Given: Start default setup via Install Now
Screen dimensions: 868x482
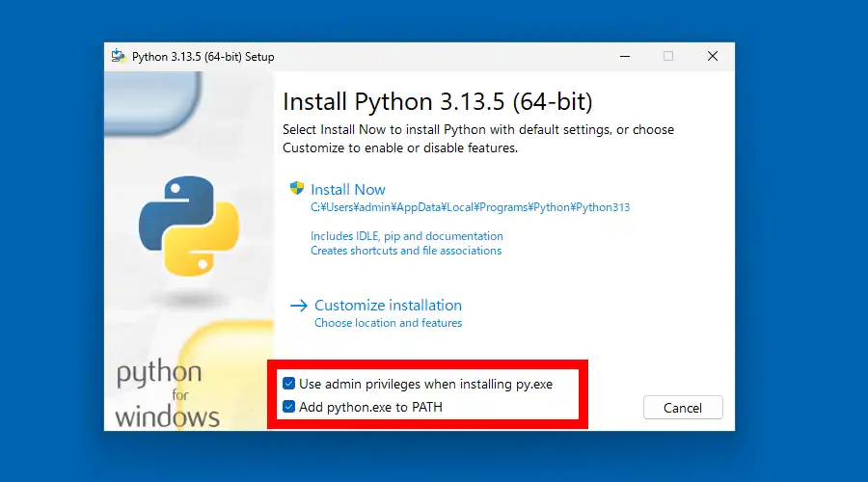Looking at the screenshot, I should [x=347, y=189].
